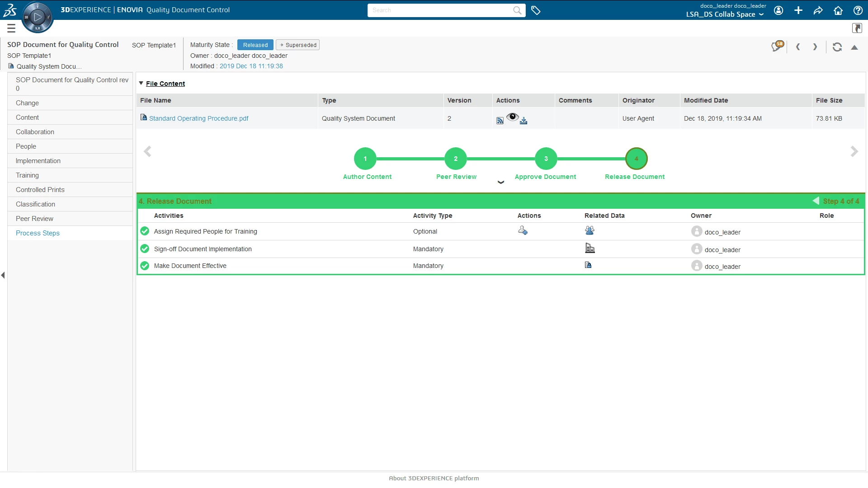This screenshot has width=868, height=488.
Task: Click the Superseded state button
Action: 297,45
